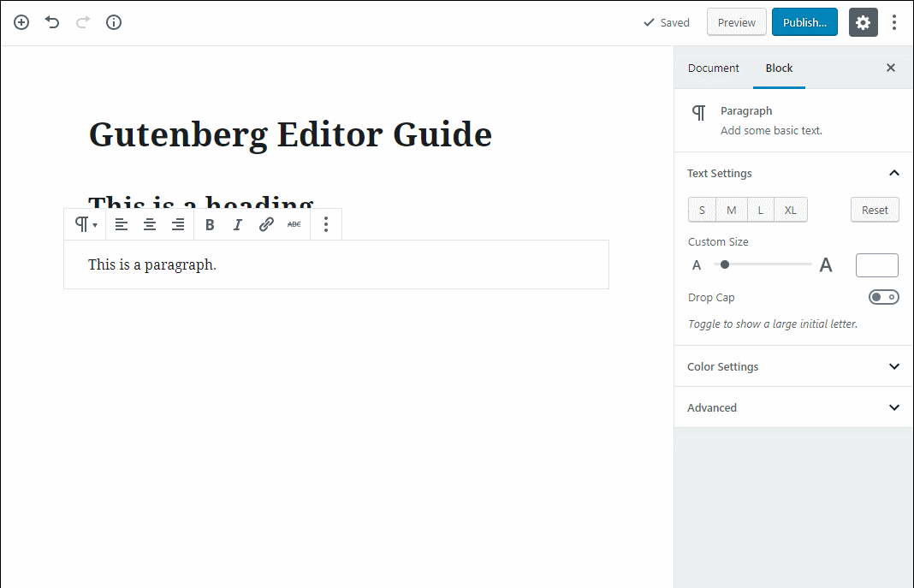Set font size to M
Viewport: 914px width, 588px height.
click(x=732, y=210)
